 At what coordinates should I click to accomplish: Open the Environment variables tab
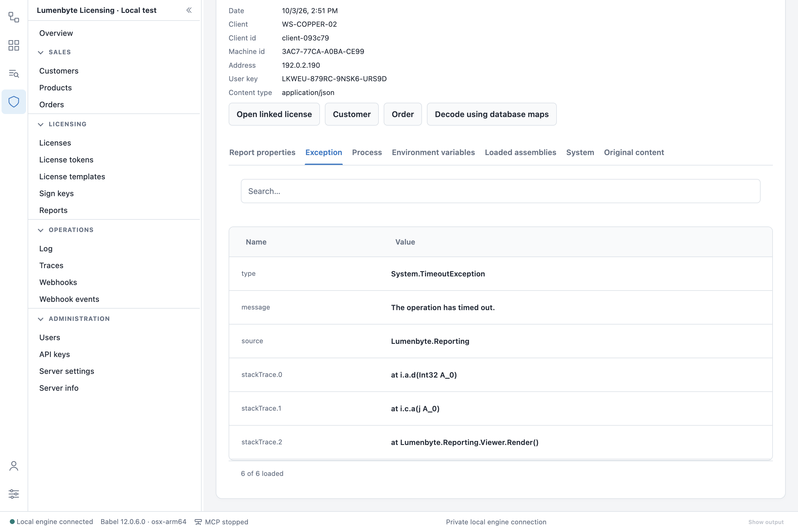[433, 152]
